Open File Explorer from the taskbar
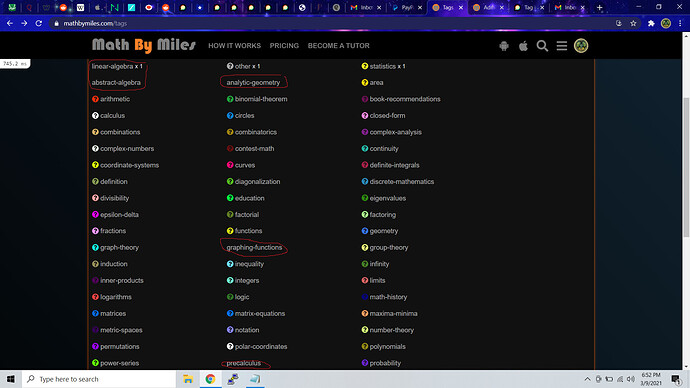 (x=188, y=379)
